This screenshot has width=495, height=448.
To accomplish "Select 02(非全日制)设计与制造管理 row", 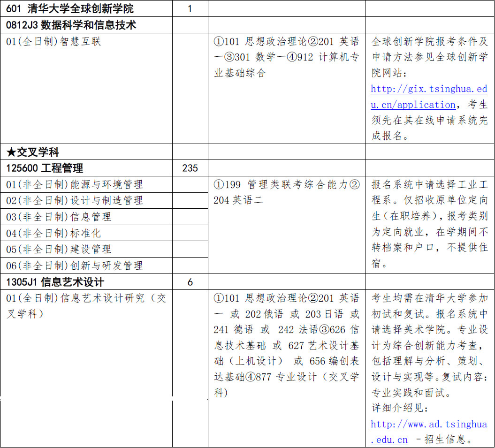I will click(x=75, y=201).
